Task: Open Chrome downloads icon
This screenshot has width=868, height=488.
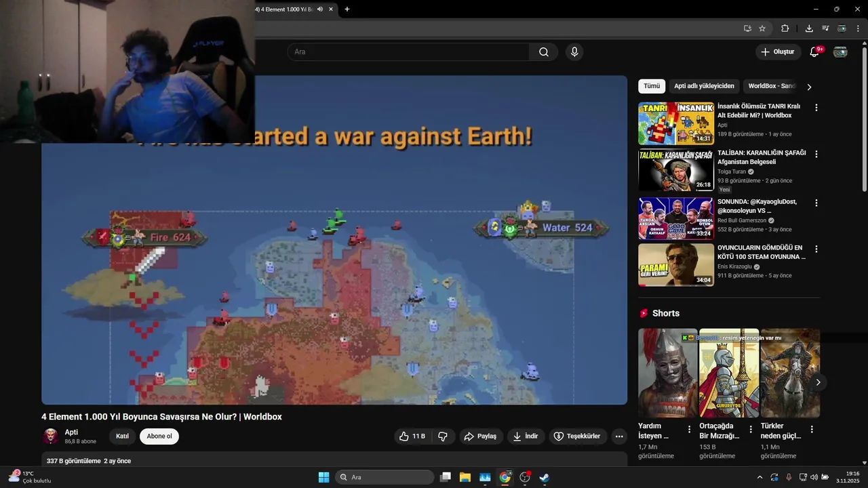Action: click(809, 28)
